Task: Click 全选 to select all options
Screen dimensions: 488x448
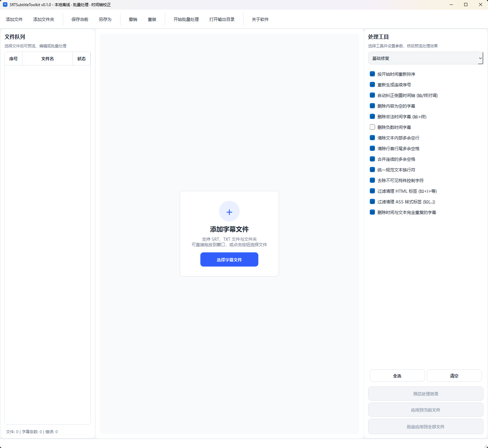Action: tap(397, 376)
